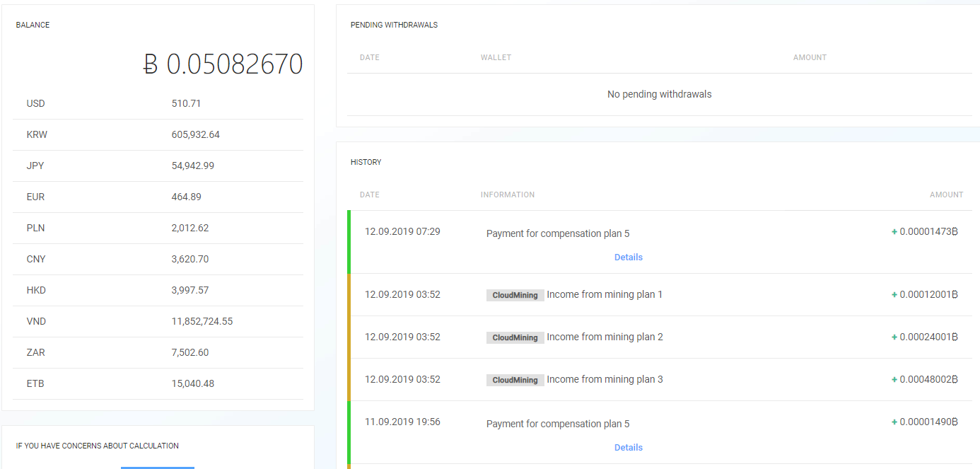Click the ETB value 15,040.48
Viewport: 980px width, 469px height.
pos(192,383)
